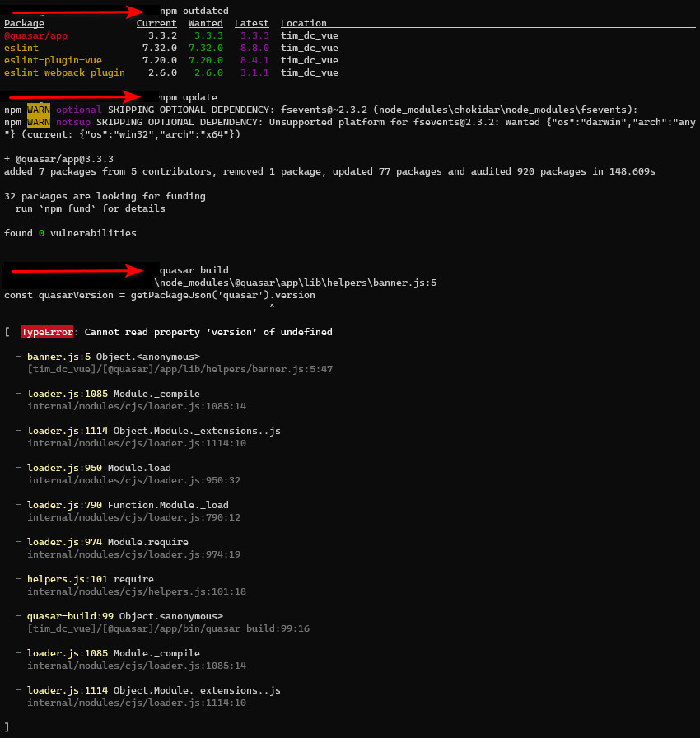Click the 'eslint-webpack-plugin' package name
This screenshot has height=738, width=700.
(64, 72)
